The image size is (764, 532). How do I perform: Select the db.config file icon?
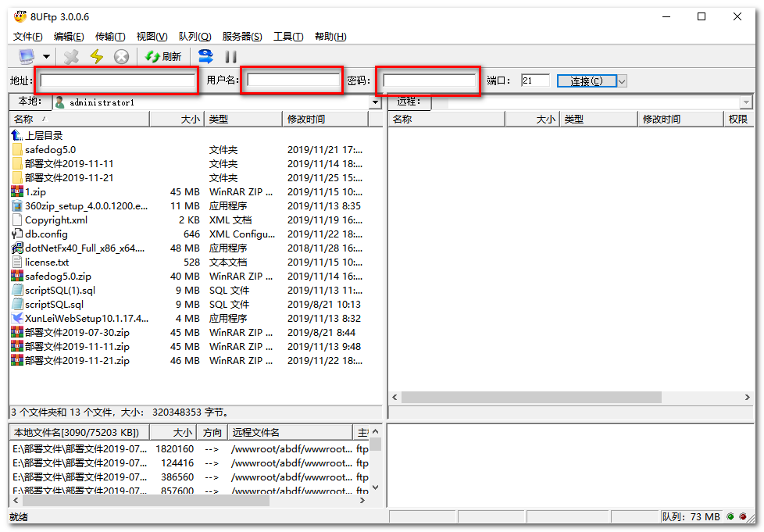(17, 234)
